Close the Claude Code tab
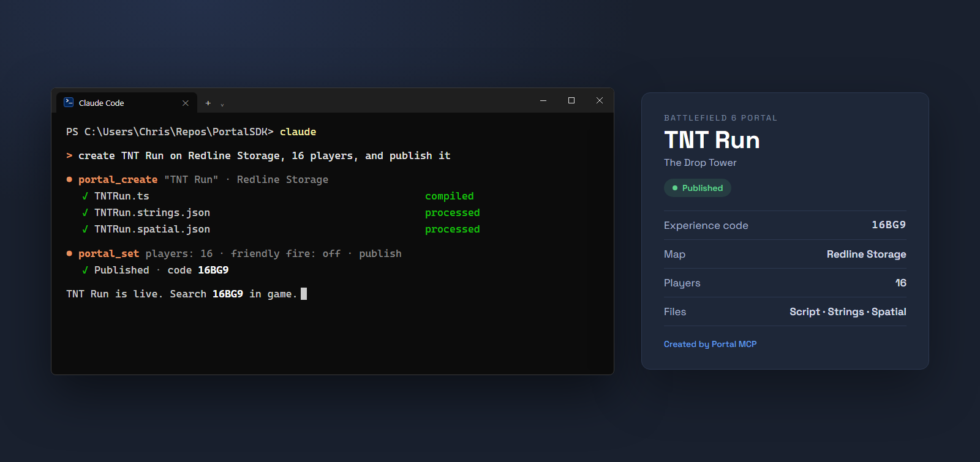The height and width of the screenshot is (462, 980). point(186,103)
